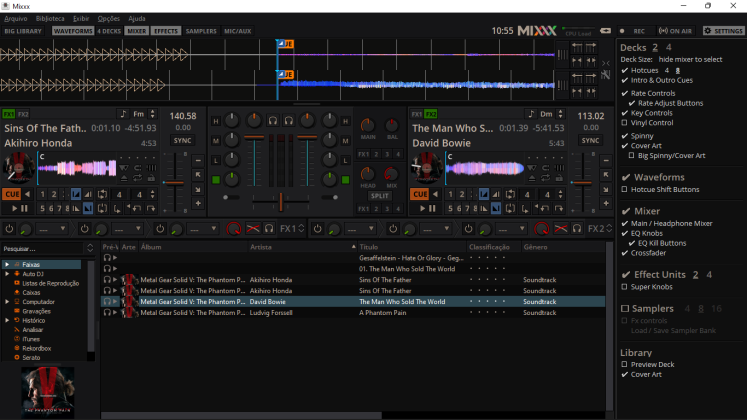This screenshot has height=420, width=747.
Task: Toggle left channel headphone cue icon
Action: click(273, 121)
